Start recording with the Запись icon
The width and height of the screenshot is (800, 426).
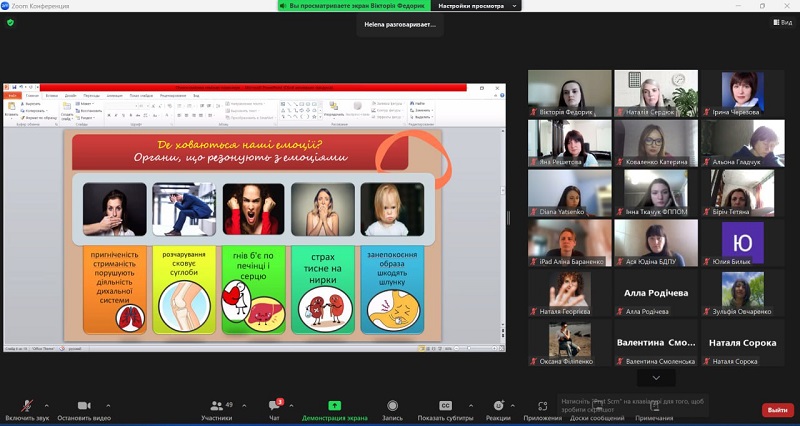[392, 405]
